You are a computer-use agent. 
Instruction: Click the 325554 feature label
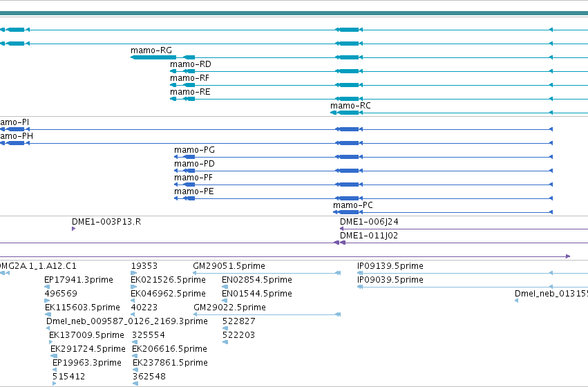tap(149, 335)
